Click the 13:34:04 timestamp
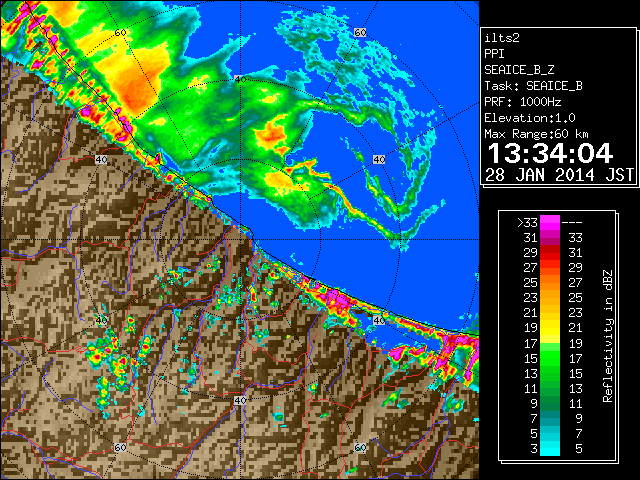Image resolution: width=640 pixels, height=480 pixels. tap(550, 153)
